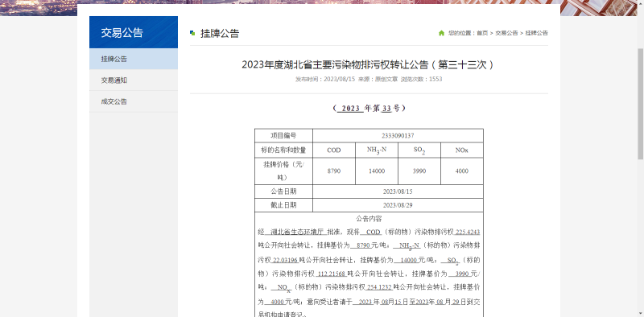Click 挂牌公告 breadcrumb link
The height and width of the screenshot is (317, 644).
click(536, 33)
